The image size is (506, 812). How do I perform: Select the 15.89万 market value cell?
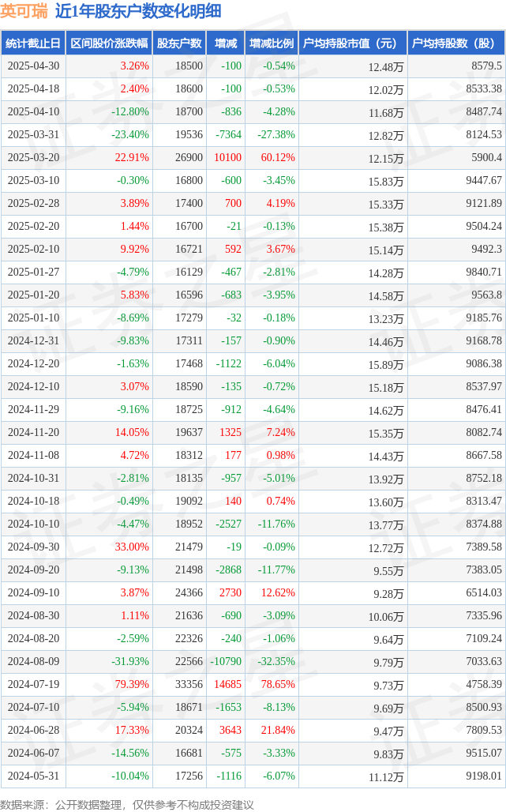[x=386, y=365]
